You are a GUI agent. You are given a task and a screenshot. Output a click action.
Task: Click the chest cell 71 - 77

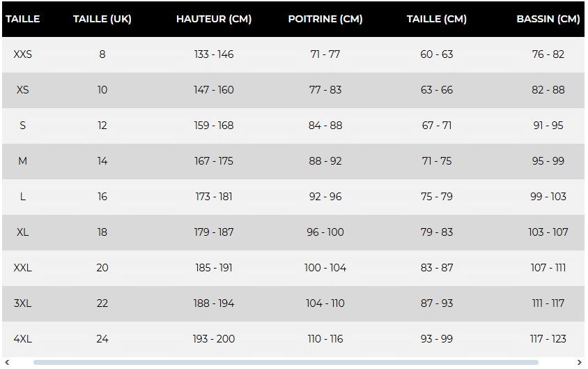click(325, 54)
